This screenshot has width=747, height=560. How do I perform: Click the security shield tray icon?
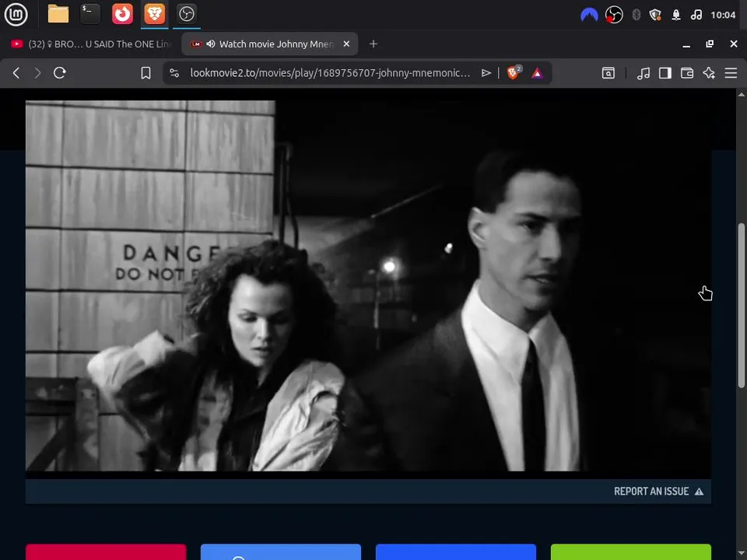pyautogui.click(x=655, y=15)
